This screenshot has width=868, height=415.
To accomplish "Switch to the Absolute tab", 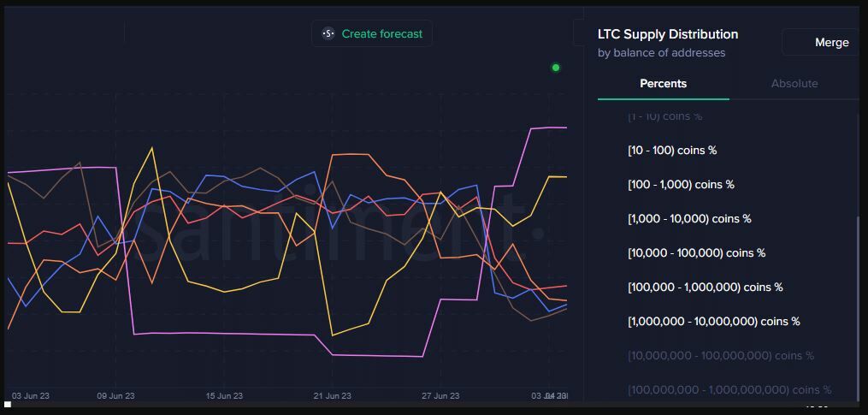I will [794, 84].
